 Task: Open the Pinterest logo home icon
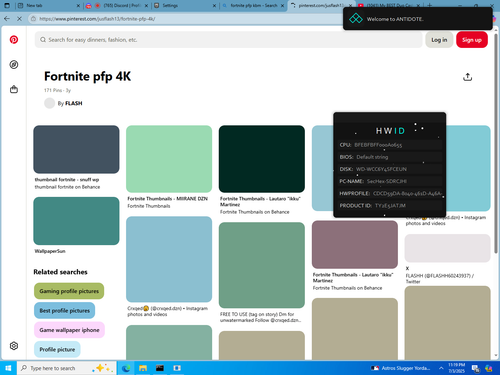point(14,40)
